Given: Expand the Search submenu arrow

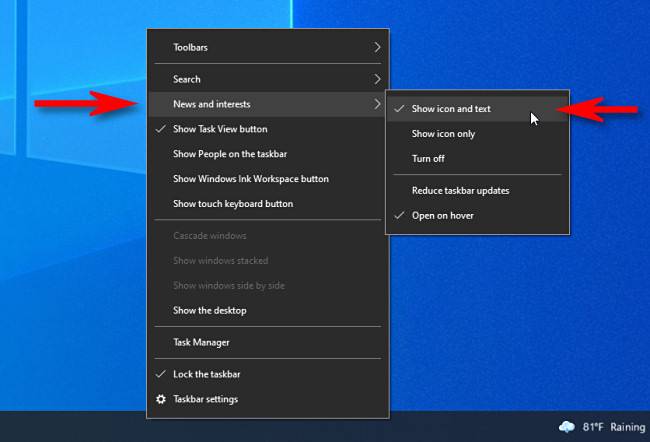Looking at the screenshot, I should [x=377, y=79].
